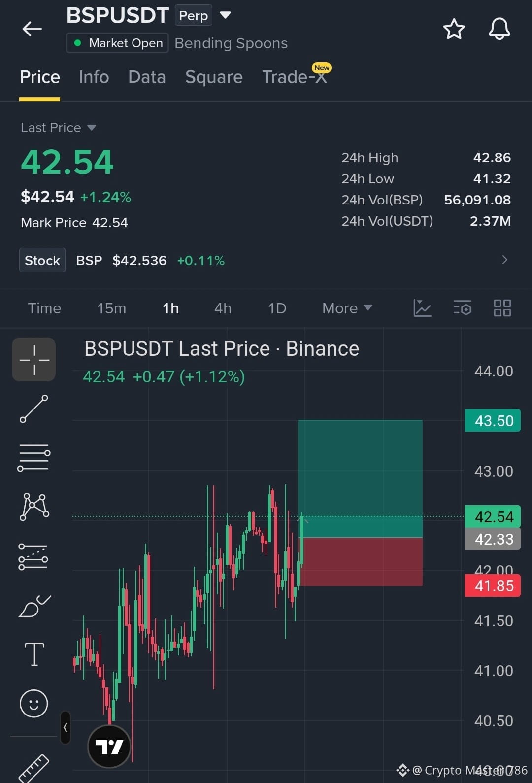
Task: Collapse the drawing toolbar arrow
Action: click(65, 727)
